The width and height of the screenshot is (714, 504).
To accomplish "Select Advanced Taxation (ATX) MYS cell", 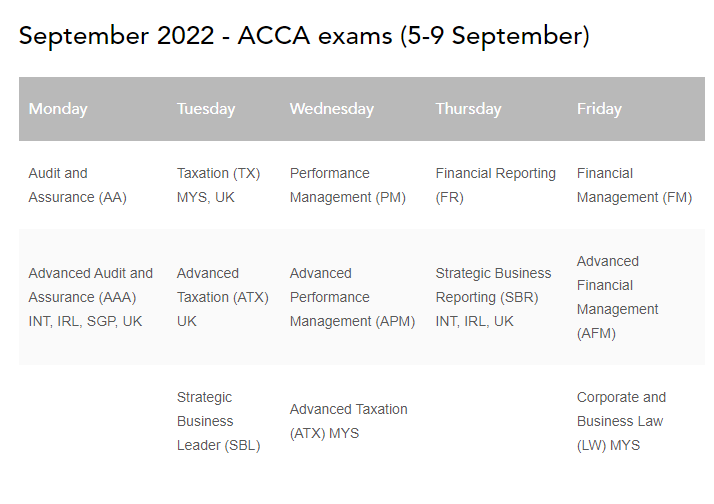I will [x=348, y=421].
